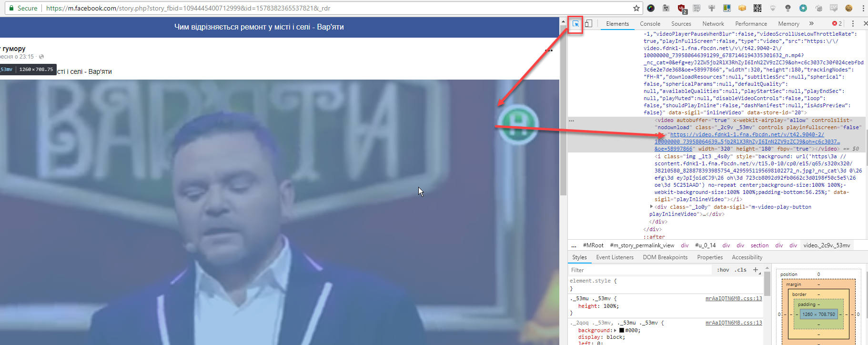Click the red error count indicator
The height and width of the screenshot is (345, 868).
pyautogui.click(x=837, y=24)
